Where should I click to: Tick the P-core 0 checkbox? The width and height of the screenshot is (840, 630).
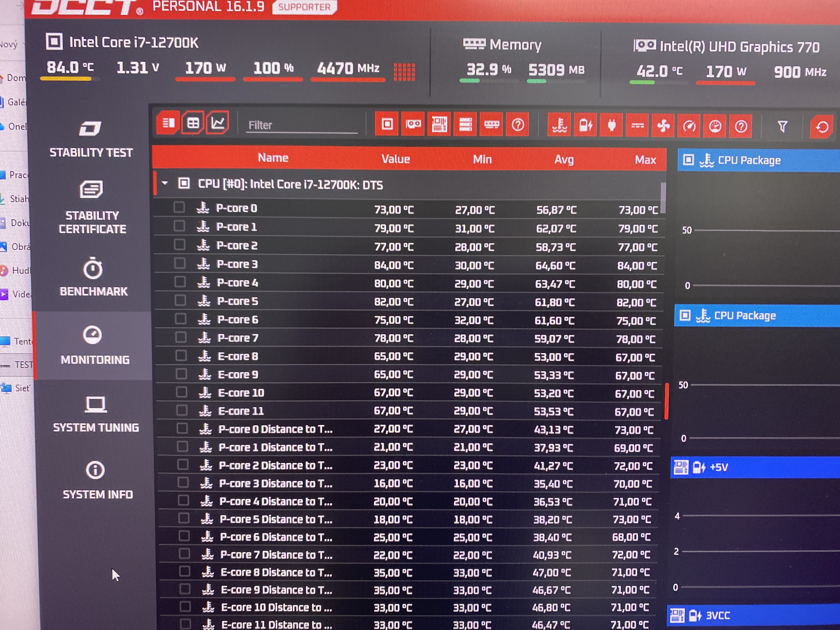click(x=179, y=207)
